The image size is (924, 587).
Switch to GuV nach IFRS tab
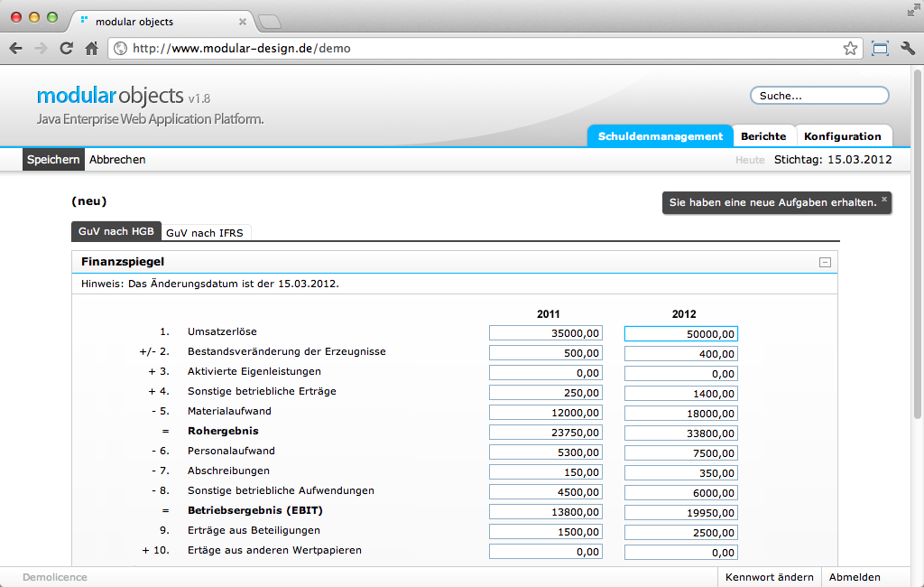click(205, 232)
